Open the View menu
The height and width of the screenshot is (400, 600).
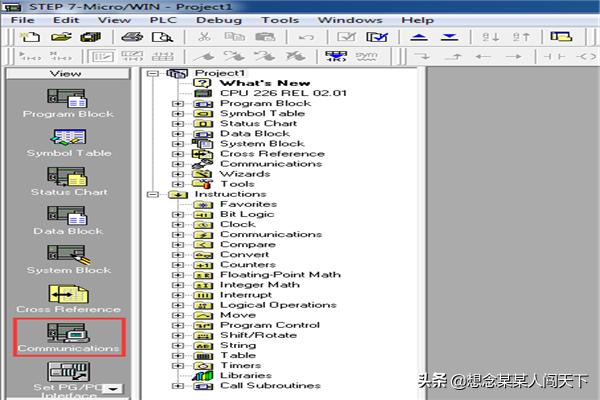point(114,20)
